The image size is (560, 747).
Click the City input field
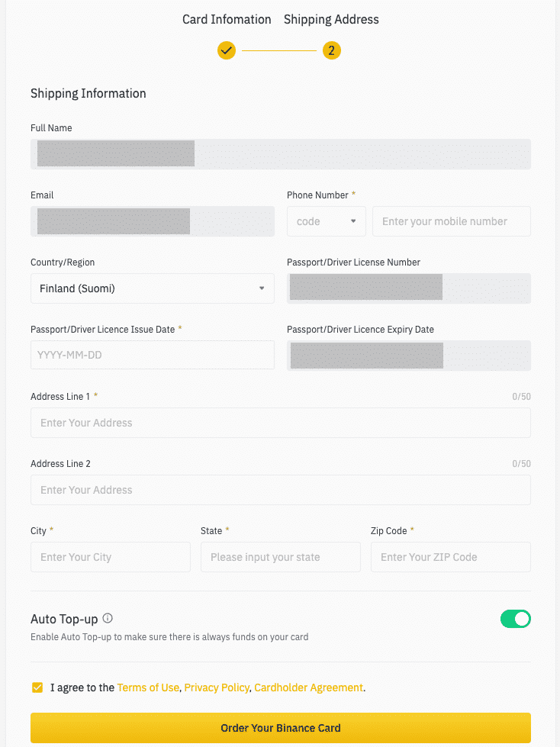(111, 557)
